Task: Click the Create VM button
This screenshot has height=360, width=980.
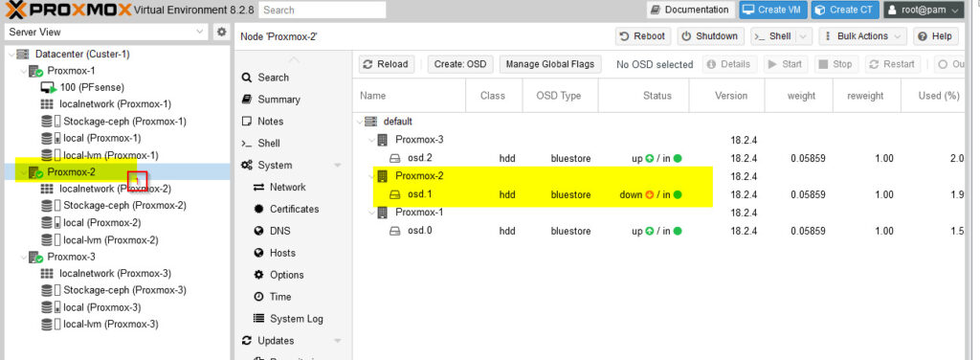Action: tap(773, 10)
